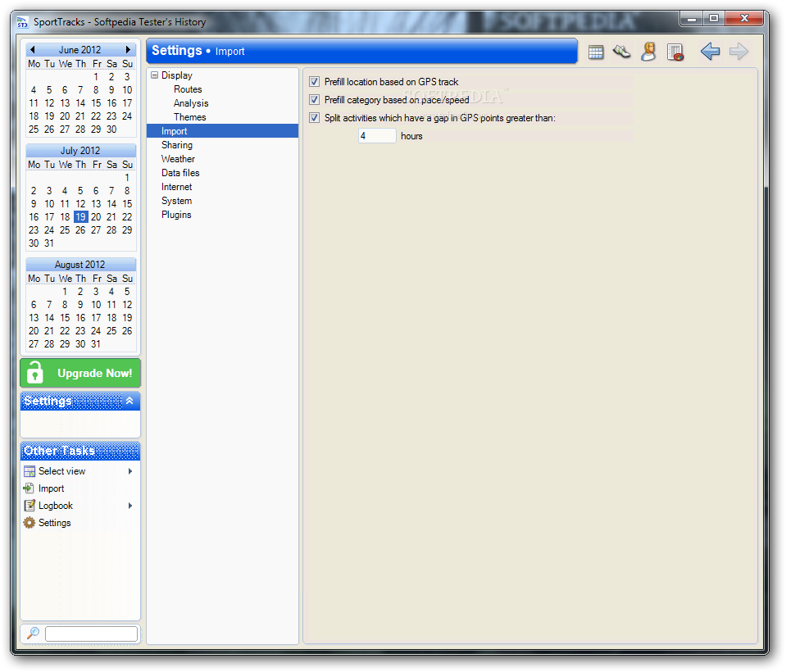
Task: Click the August 2012 month header
Action: [x=80, y=265]
